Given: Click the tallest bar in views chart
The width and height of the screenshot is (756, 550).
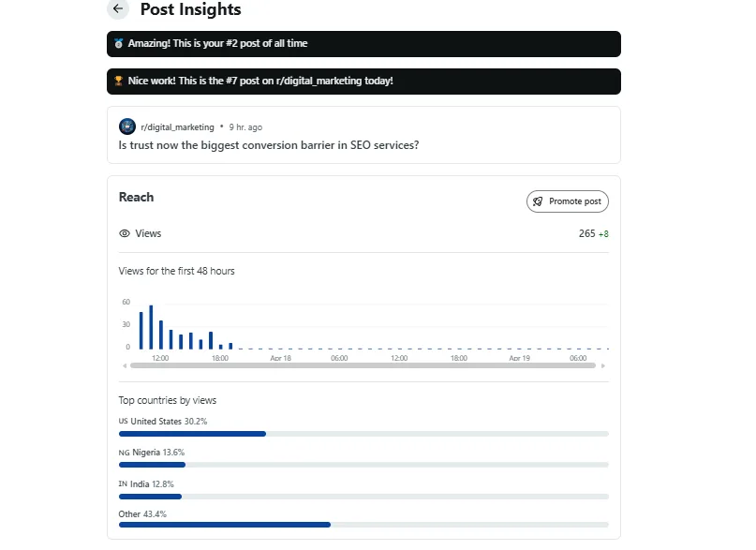Looking at the screenshot, I should [151, 326].
